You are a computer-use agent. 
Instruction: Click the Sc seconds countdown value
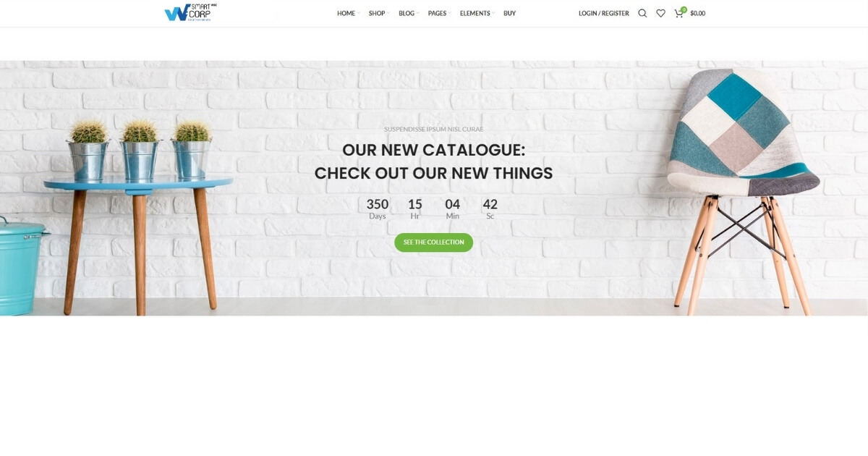tap(490, 208)
